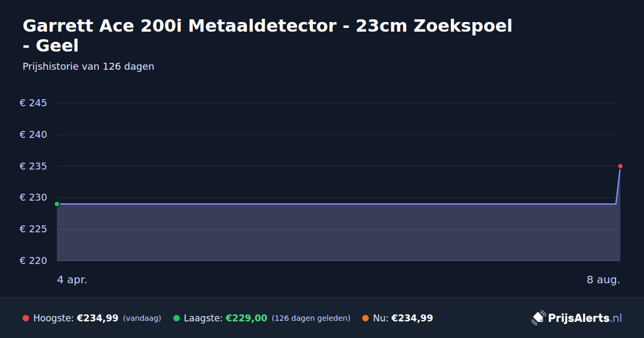This screenshot has width=644, height=338.
Task: Click the 4 apr. start date label
Action: pos(72,280)
